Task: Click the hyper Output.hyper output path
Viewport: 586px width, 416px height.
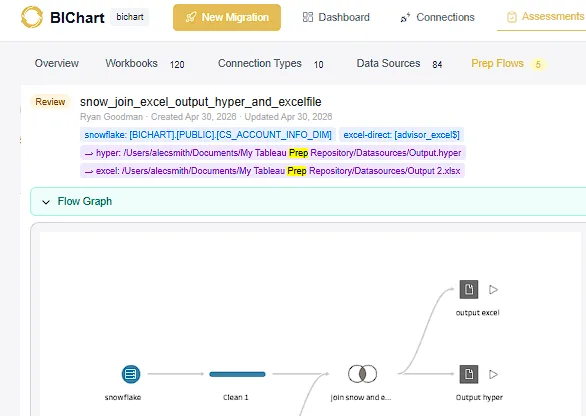Action: click(273, 153)
